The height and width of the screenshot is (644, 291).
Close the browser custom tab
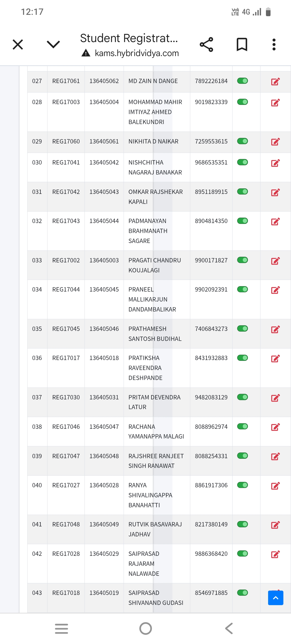(x=18, y=44)
